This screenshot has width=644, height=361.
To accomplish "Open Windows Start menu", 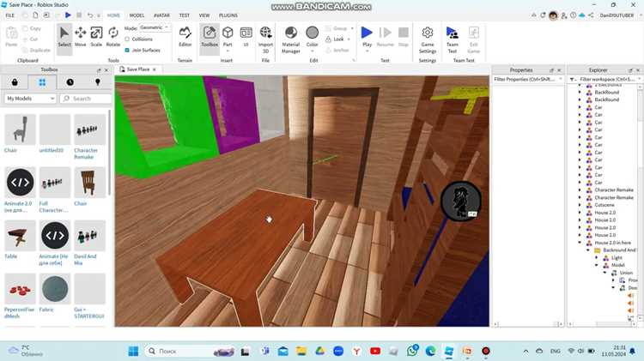I will [133, 352].
